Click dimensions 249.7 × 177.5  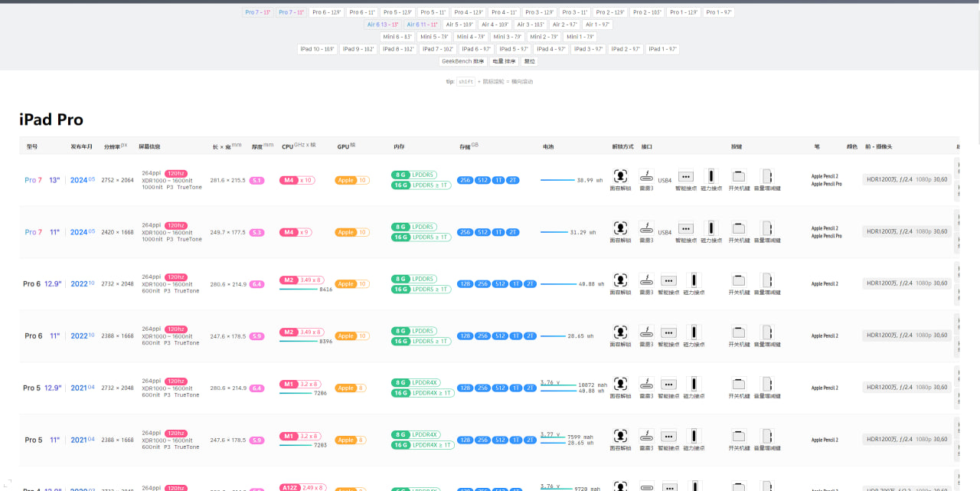[x=228, y=232]
